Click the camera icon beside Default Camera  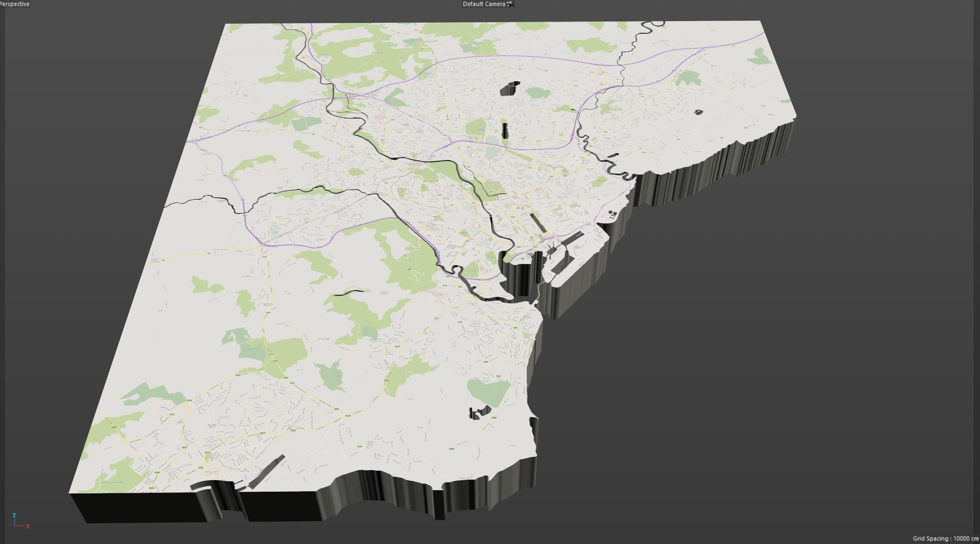(x=510, y=4)
